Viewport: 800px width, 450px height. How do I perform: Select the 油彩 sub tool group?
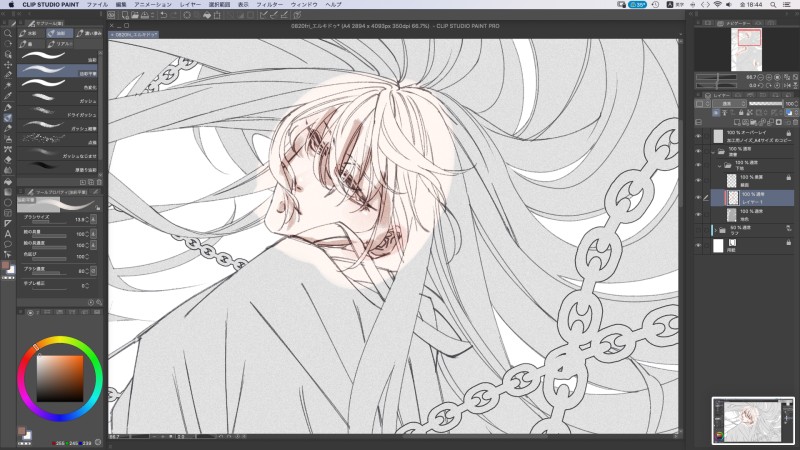[59, 33]
